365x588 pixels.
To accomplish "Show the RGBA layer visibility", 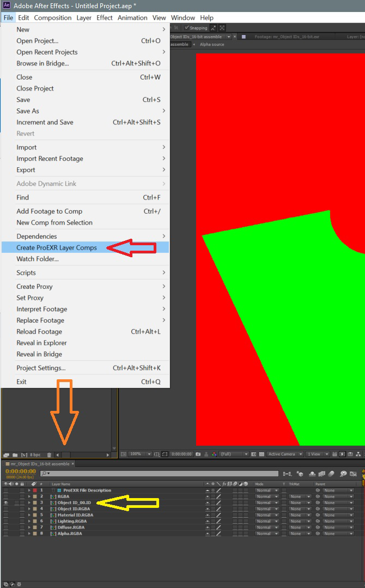I will pos(5,496).
